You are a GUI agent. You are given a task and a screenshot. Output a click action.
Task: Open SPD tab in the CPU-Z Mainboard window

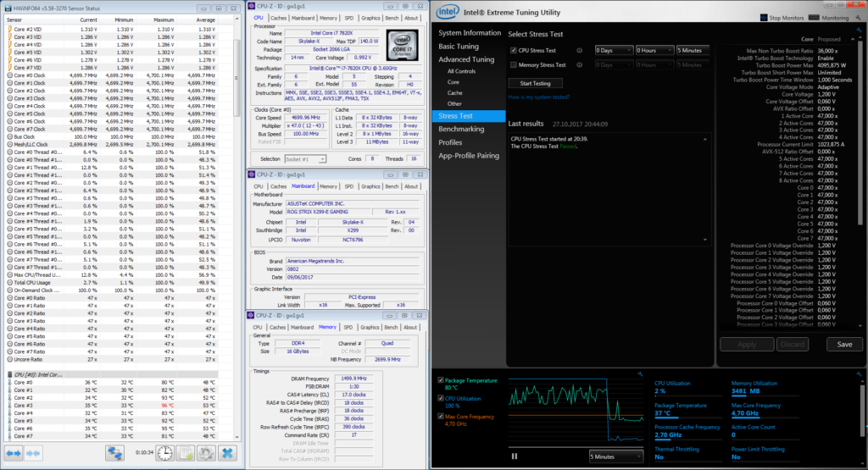[348, 186]
